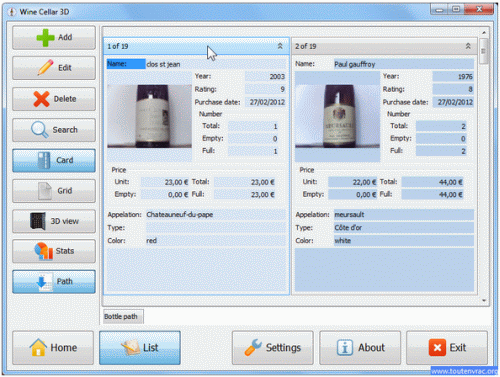
Task: Click the Paul gauffroy name field
Action: (x=404, y=64)
